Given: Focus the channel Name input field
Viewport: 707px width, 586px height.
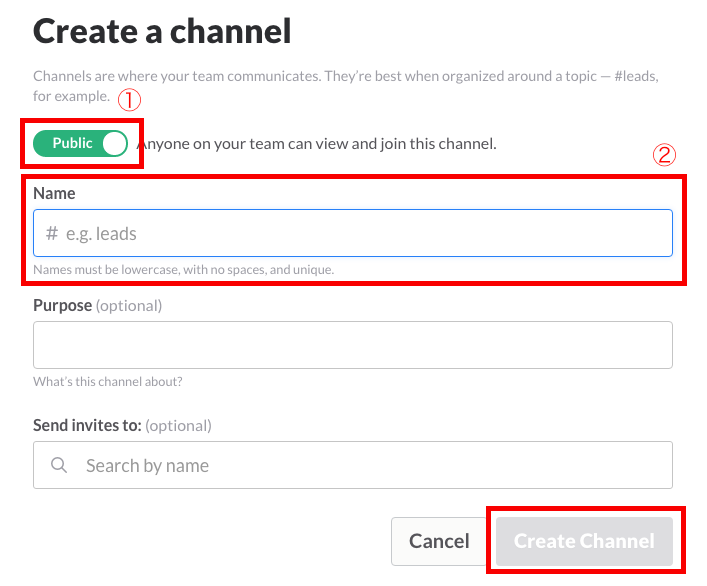Looking at the screenshot, I should click(x=360, y=234).
